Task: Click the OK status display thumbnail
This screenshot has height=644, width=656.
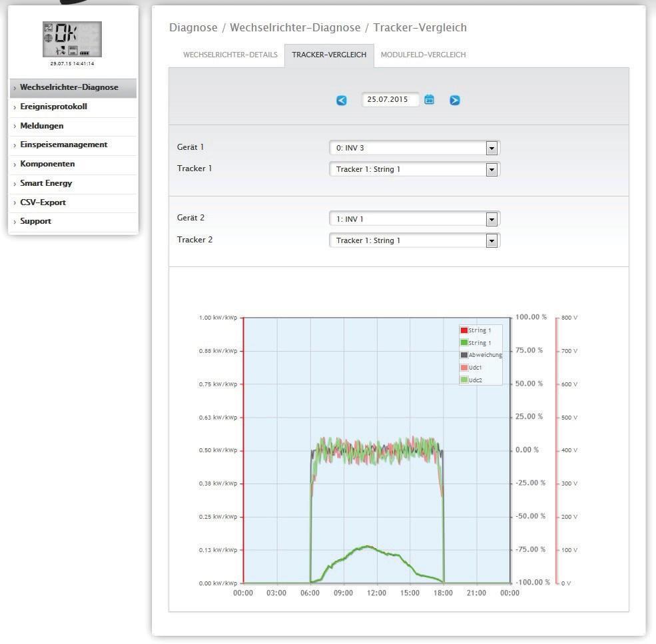Action: (73, 39)
